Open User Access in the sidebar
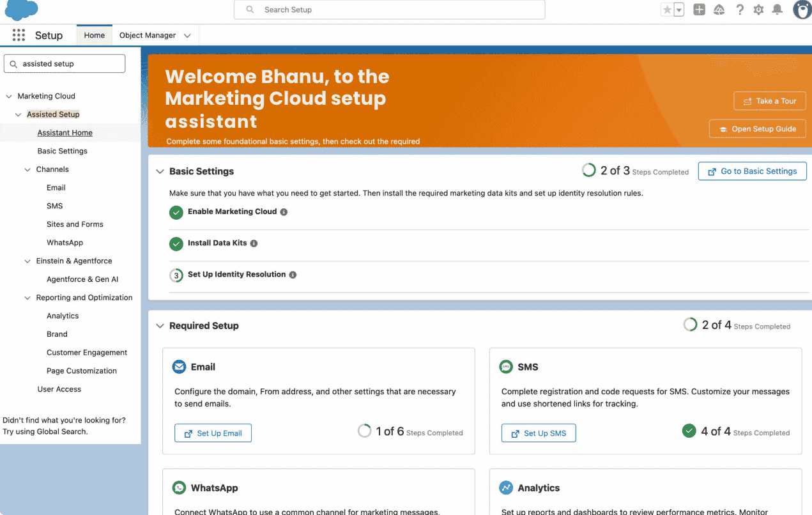Image resolution: width=812 pixels, height=515 pixels. click(x=59, y=389)
